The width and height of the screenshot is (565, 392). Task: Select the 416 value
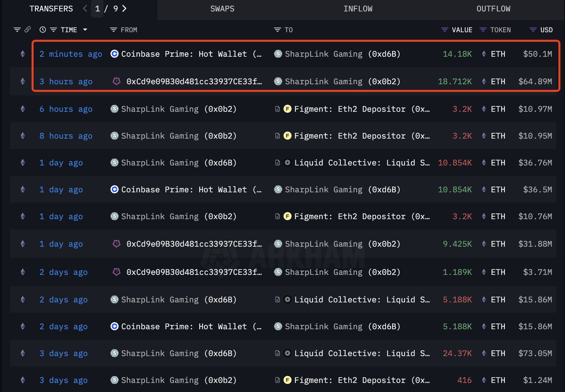[465, 380]
